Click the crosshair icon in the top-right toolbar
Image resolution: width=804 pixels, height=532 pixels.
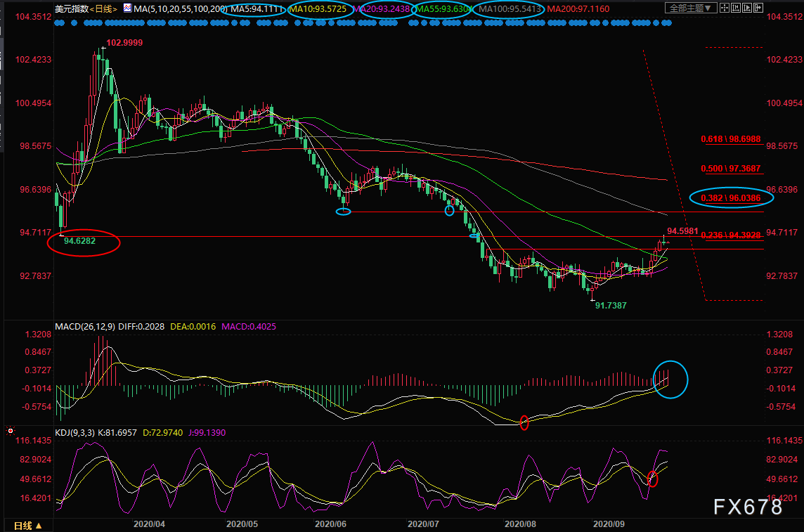pyautogui.click(x=724, y=8)
